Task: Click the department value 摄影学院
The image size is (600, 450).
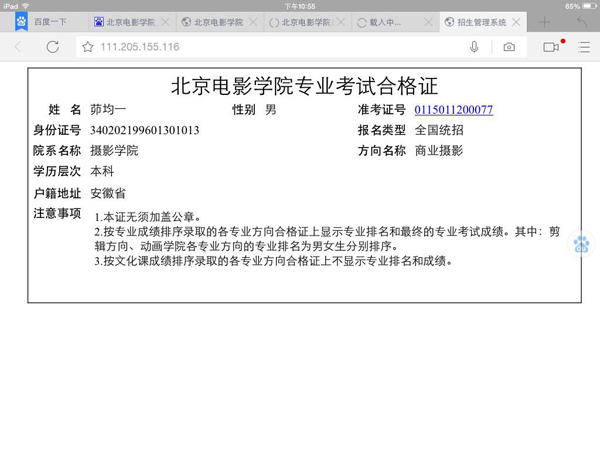Action: click(114, 151)
